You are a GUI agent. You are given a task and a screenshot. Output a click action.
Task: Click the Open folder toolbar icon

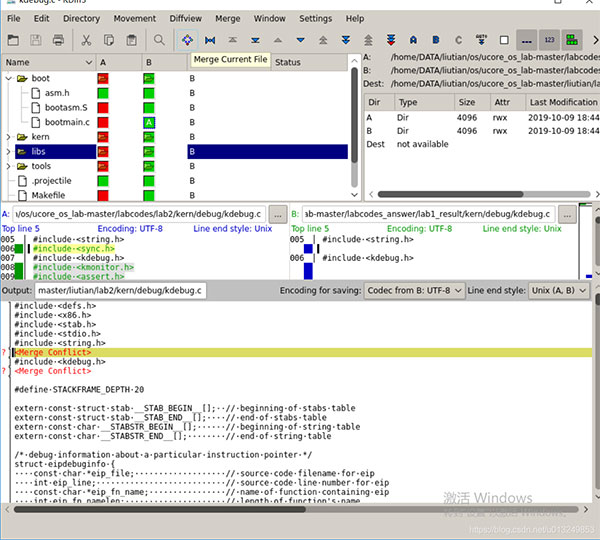pos(13,40)
